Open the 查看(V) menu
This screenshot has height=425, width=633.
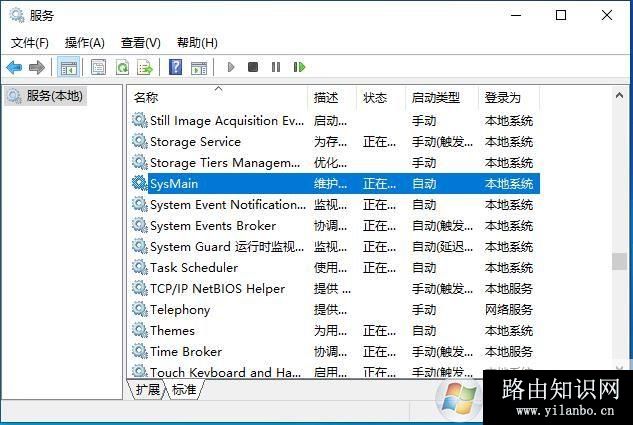point(140,42)
